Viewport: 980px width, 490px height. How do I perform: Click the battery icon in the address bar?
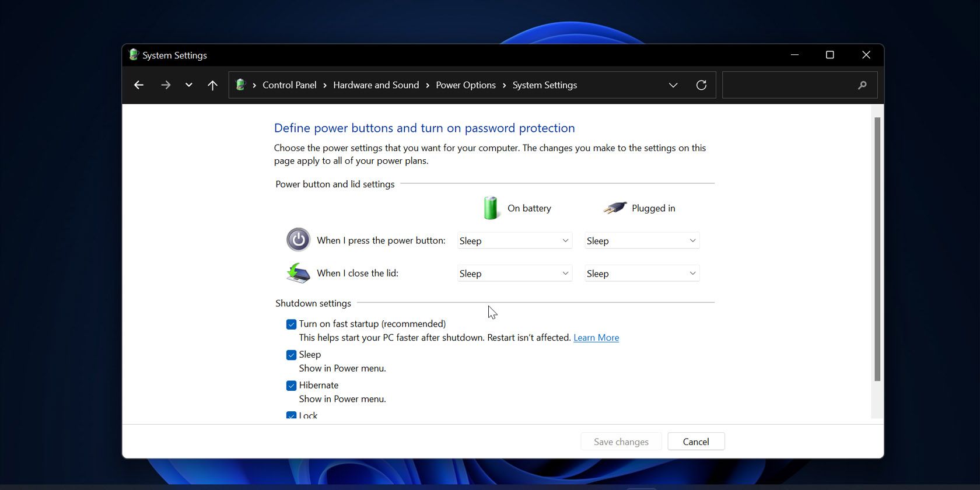point(240,85)
